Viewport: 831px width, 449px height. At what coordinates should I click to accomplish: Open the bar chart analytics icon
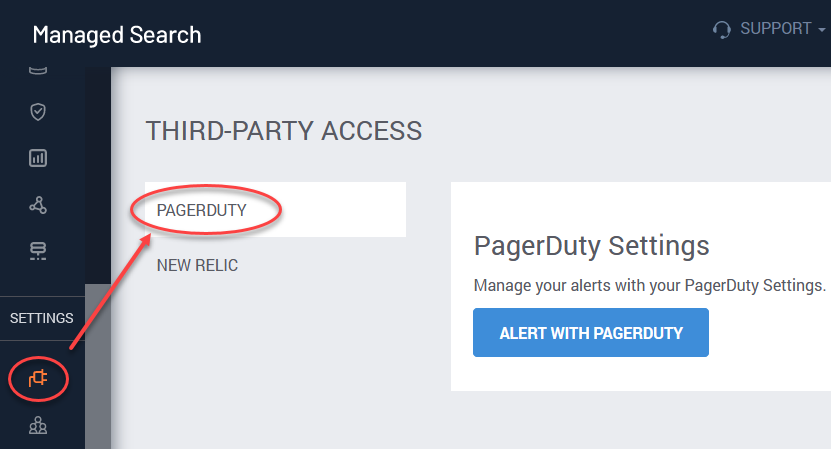(38, 158)
